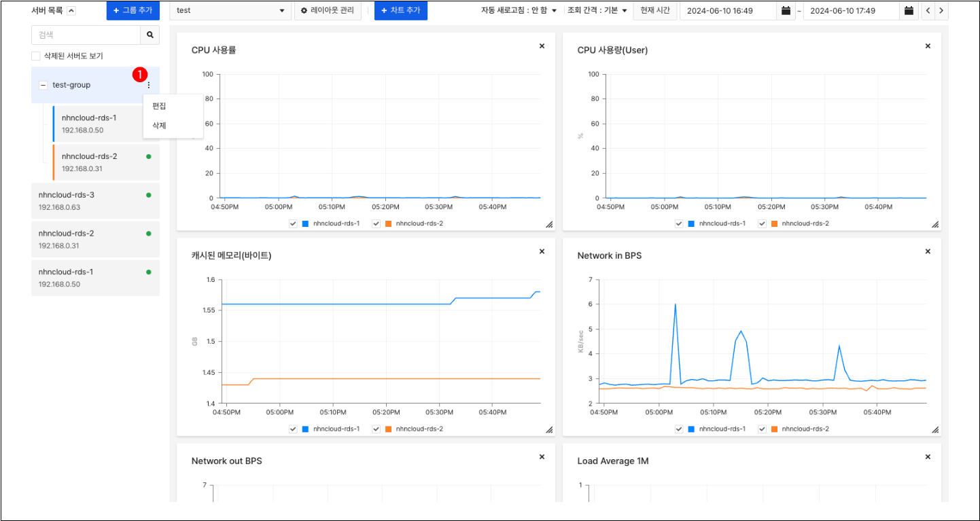Close the Network out BPS chart

point(542,457)
